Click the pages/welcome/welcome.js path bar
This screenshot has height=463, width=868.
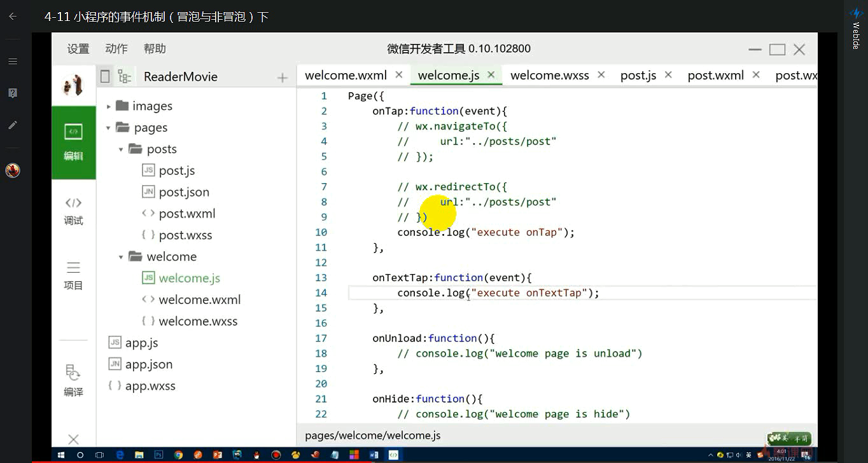click(373, 436)
